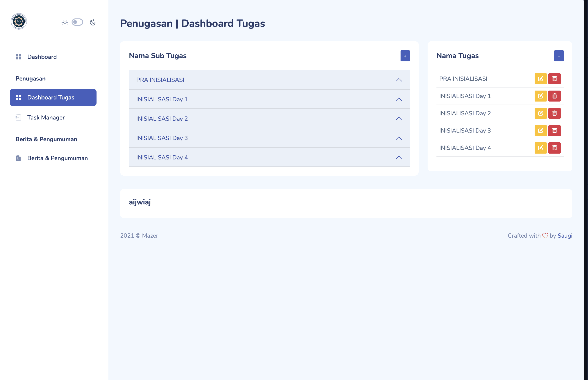The width and height of the screenshot is (588, 380).
Task: Select Dashboard Tugas sidebar item
Action: (53, 98)
